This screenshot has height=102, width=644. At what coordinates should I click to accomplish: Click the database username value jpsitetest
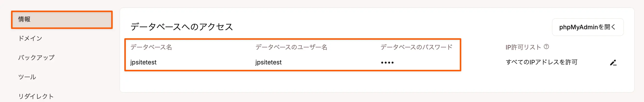pos(268,62)
